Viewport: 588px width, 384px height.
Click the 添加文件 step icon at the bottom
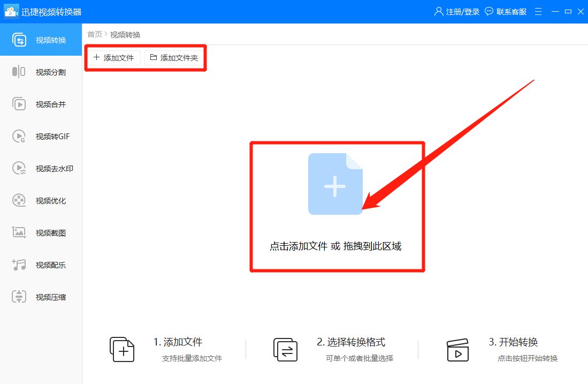(122, 349)
